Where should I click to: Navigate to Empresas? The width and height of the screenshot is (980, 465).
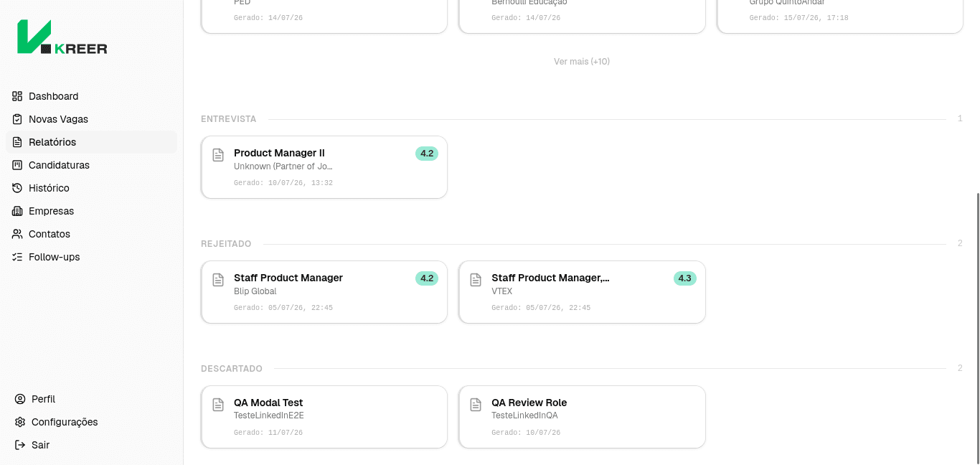91,211
